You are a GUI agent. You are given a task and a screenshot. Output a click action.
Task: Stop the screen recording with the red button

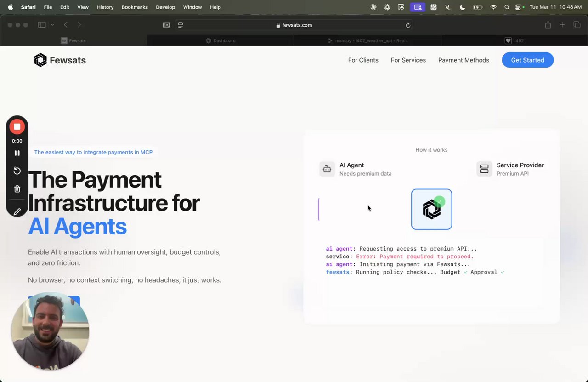(17, 126)
